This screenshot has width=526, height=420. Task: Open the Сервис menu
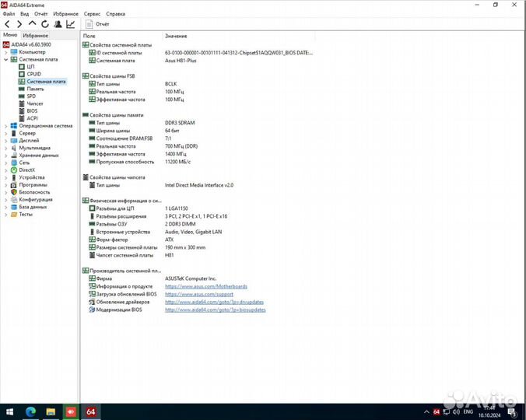[92, 14]
